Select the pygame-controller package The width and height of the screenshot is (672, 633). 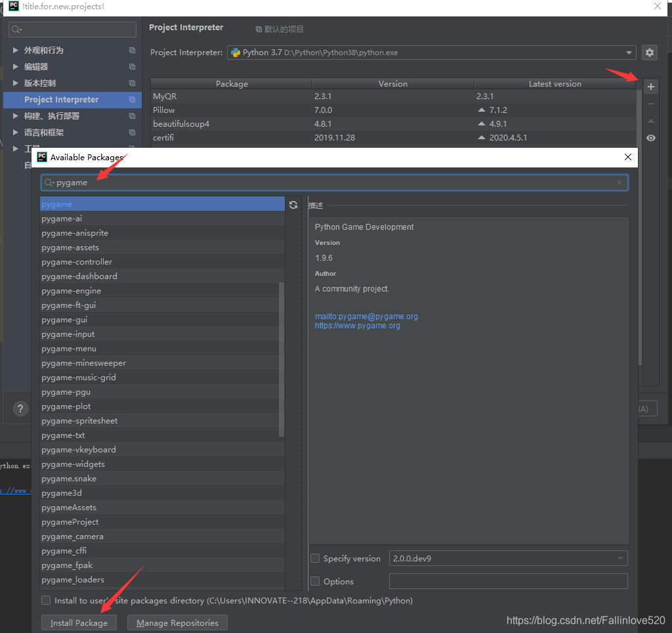click(x=163, y=261)
